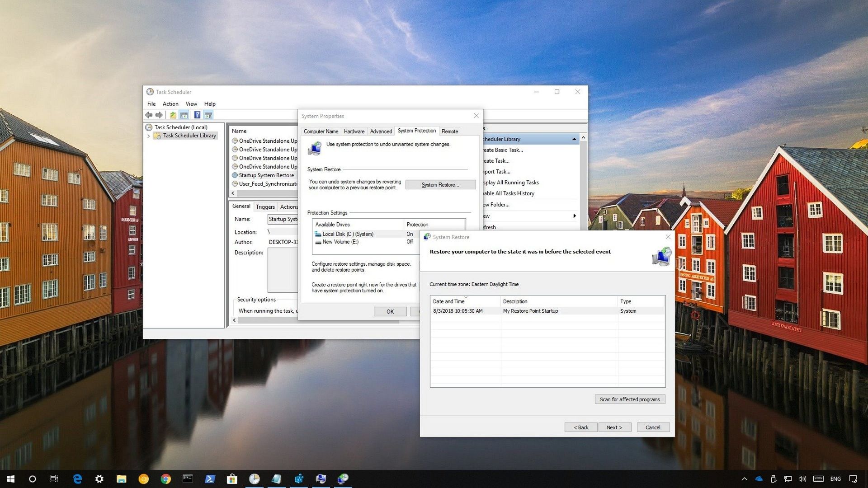
Task: Switch to the Remote tab in System Properties
Action: (x=449, y=131)
